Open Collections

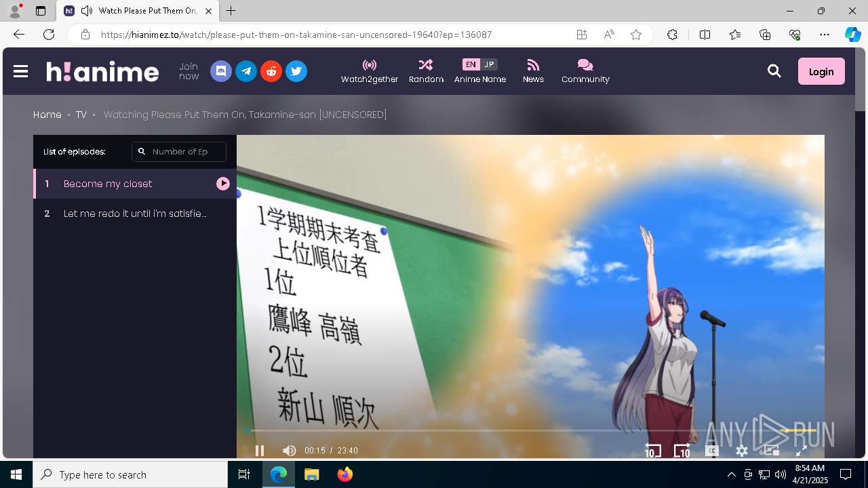pyautogui.click(x=765, y=35)
